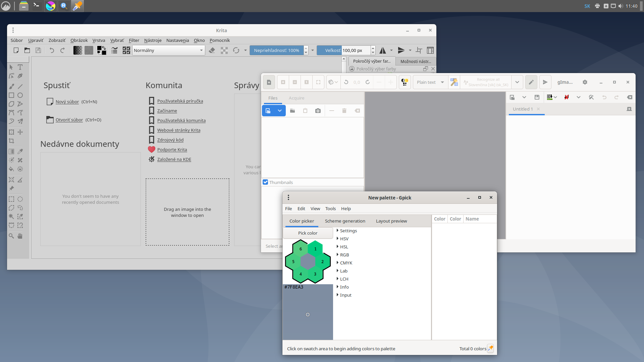
Task: Open Používateľská príručka link in Krita
Action: click(180, 101)
